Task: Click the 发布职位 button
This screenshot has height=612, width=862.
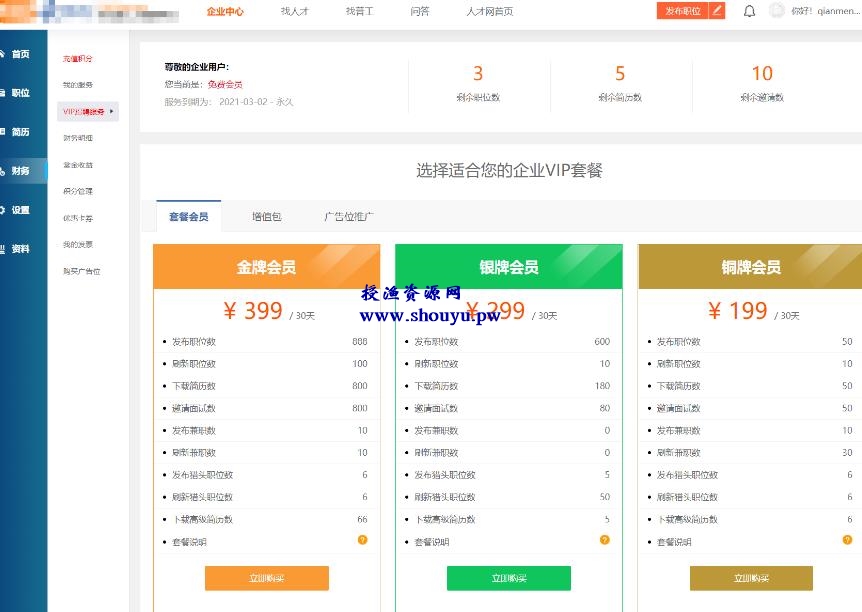Action: click(683, 10)
